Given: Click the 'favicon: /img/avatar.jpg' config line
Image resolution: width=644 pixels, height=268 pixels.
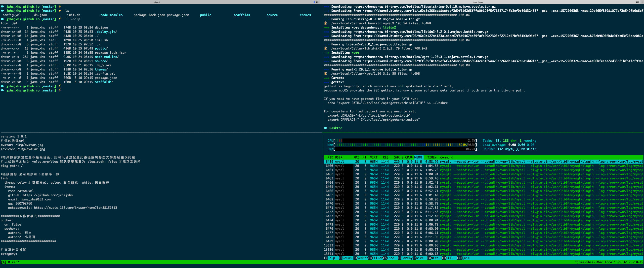Looking at the screenshot, I should click(23, 149).
